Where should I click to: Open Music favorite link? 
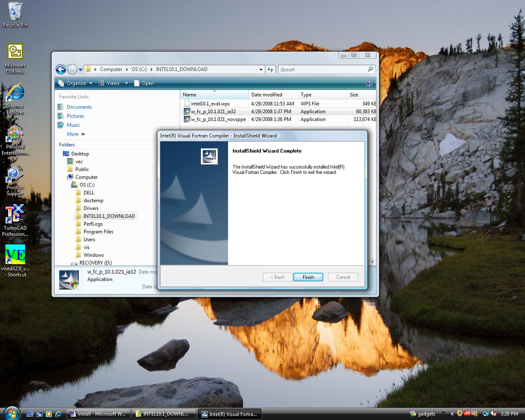coord(73,125)
